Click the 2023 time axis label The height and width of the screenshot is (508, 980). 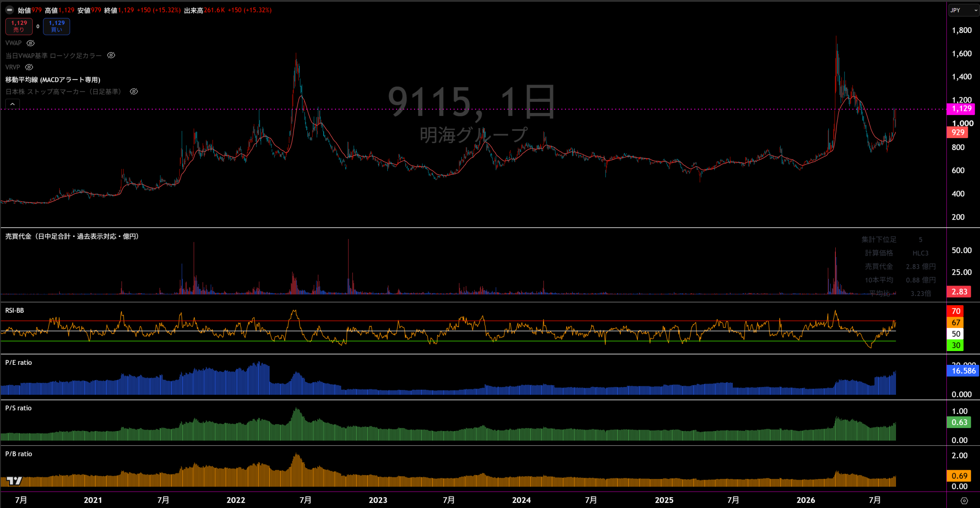click(x=378, y=500)
